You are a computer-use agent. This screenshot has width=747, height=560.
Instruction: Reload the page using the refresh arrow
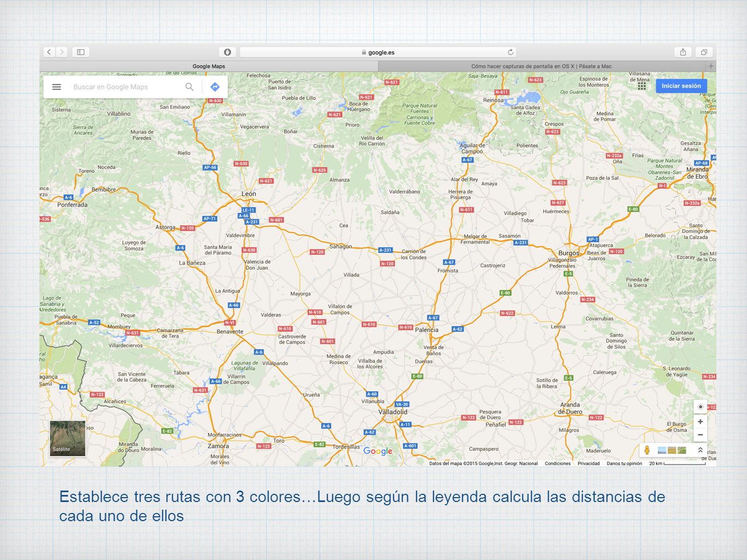point(511,52)
